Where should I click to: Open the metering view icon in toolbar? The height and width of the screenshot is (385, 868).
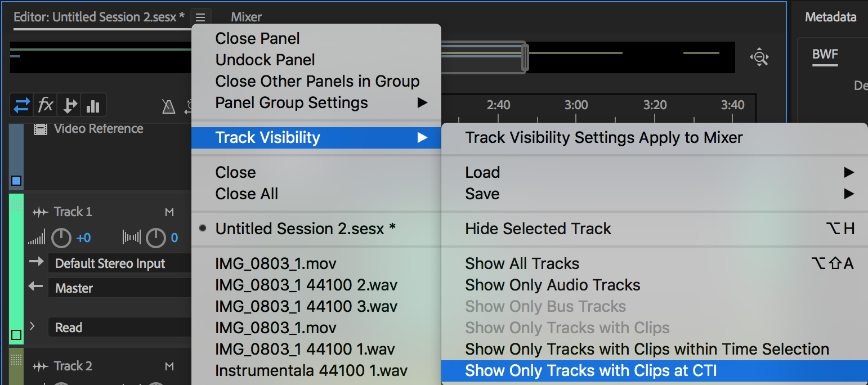pos(92,105)
